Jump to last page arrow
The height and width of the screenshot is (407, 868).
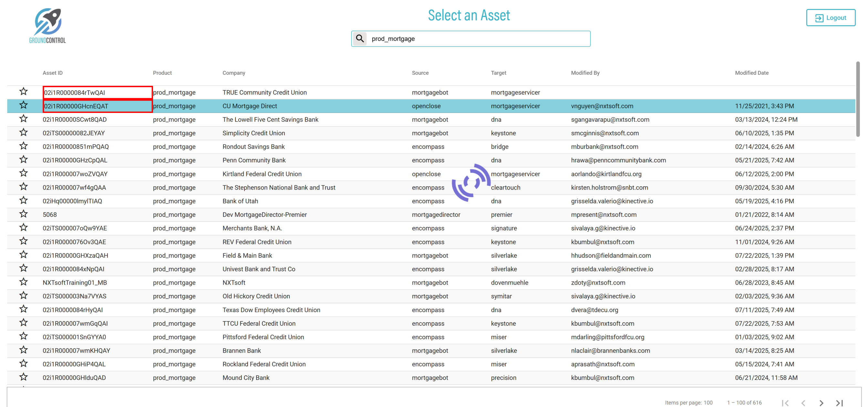839,402
